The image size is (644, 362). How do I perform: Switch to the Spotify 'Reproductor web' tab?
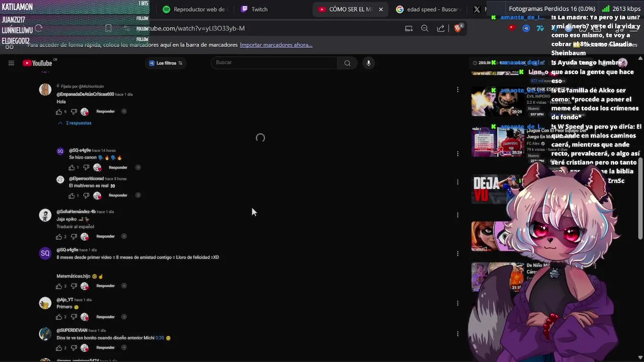pos(195,9)
